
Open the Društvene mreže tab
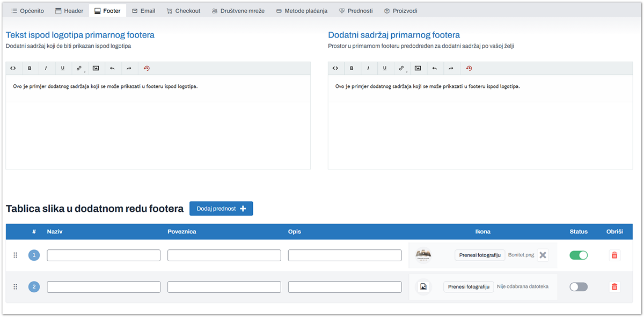pos(238,11)
